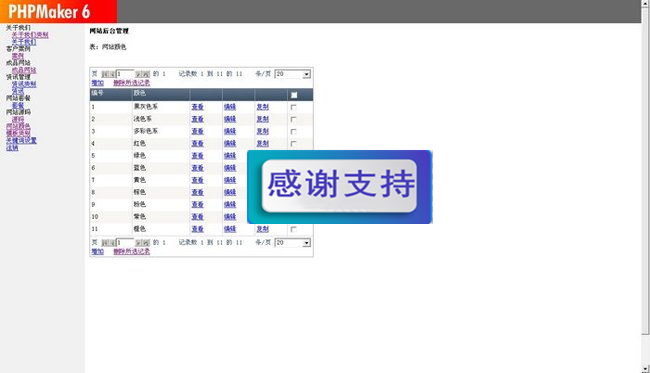Viewport: 650px width, 373px height.
Task: Toggle the select-all checkbox in table header
Action: pos(294,95)
